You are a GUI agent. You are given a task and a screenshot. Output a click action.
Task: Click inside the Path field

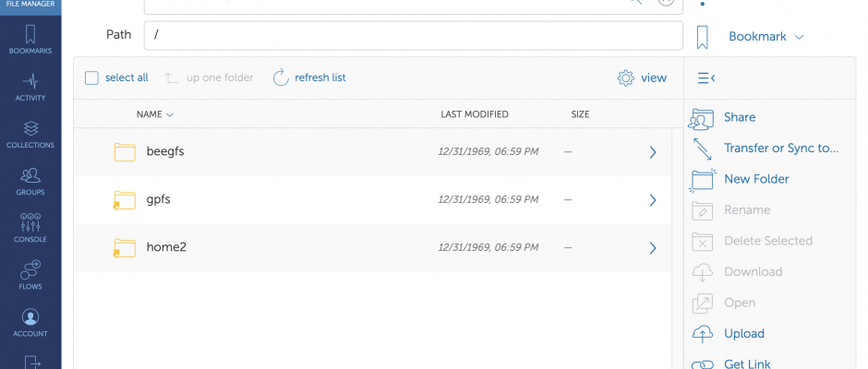pos(413,35)
